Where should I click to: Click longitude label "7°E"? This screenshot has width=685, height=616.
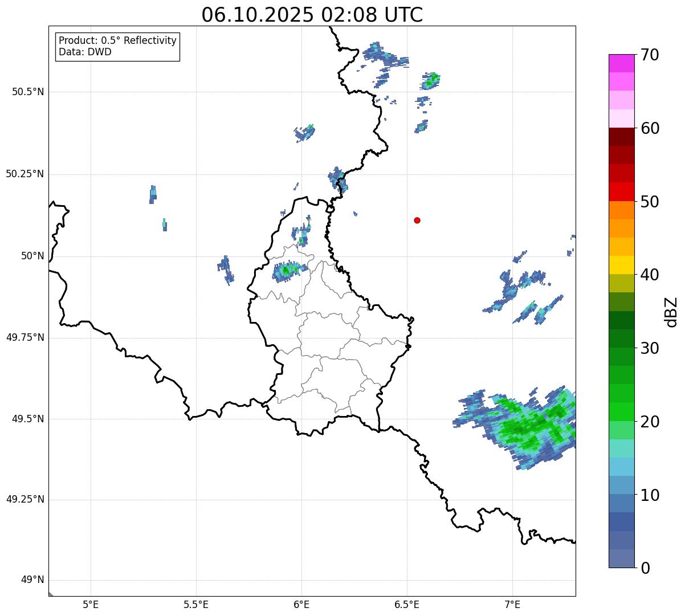512,605
